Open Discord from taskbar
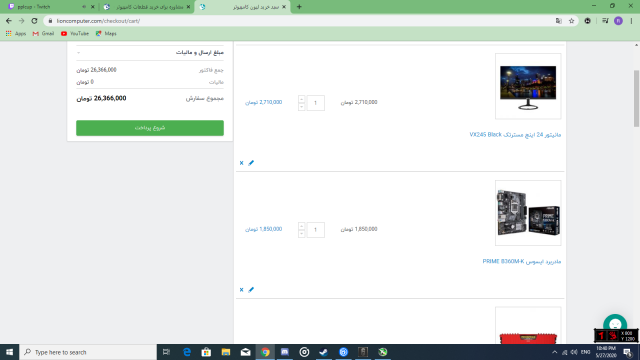 point(285,352)
